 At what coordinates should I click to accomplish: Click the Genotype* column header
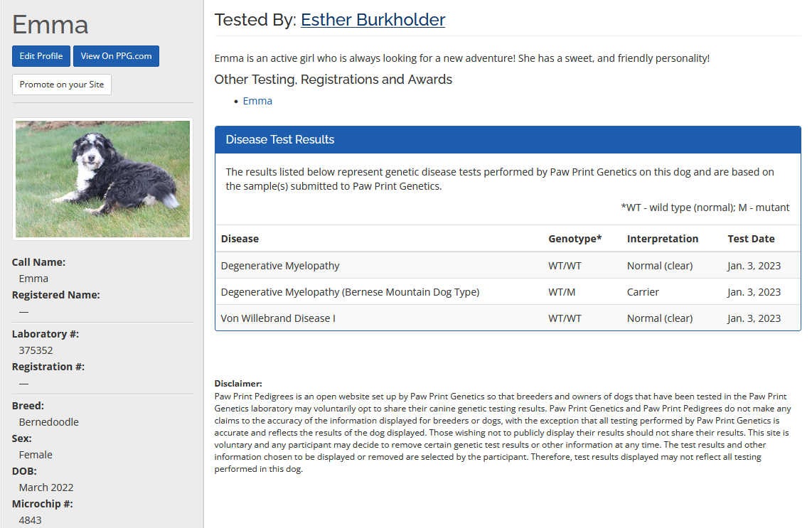click(x=575, y=239)
